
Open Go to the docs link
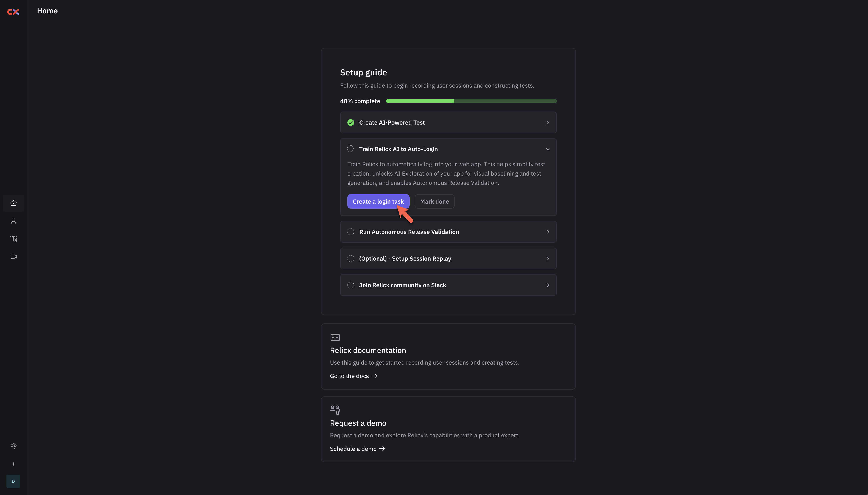[x=354, y=376]
